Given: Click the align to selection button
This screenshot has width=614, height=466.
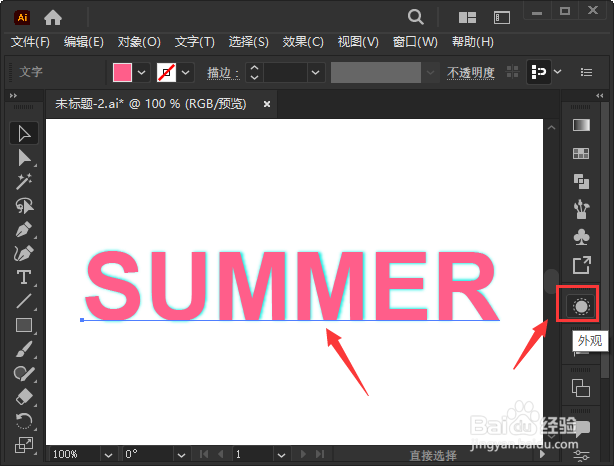Looking at the screenshot, I should 539,72.
